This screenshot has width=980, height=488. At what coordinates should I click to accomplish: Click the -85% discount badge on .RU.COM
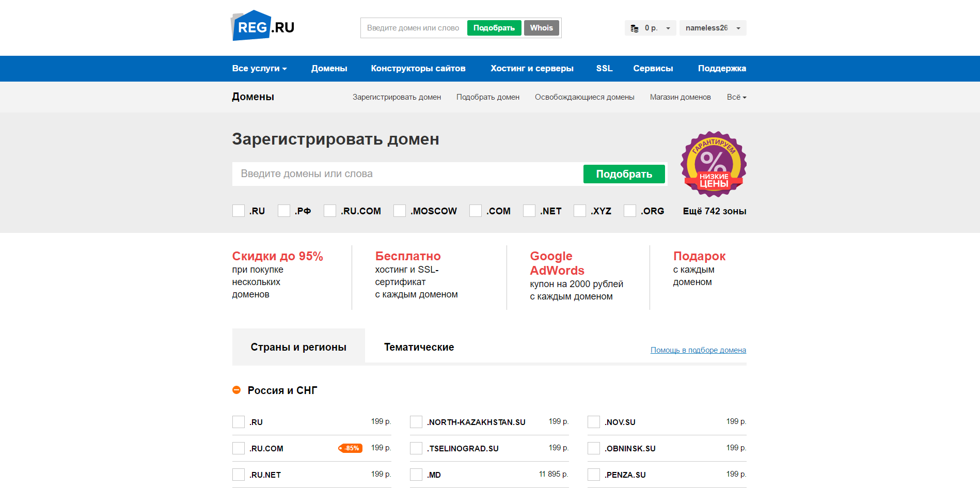coord(350,448)
